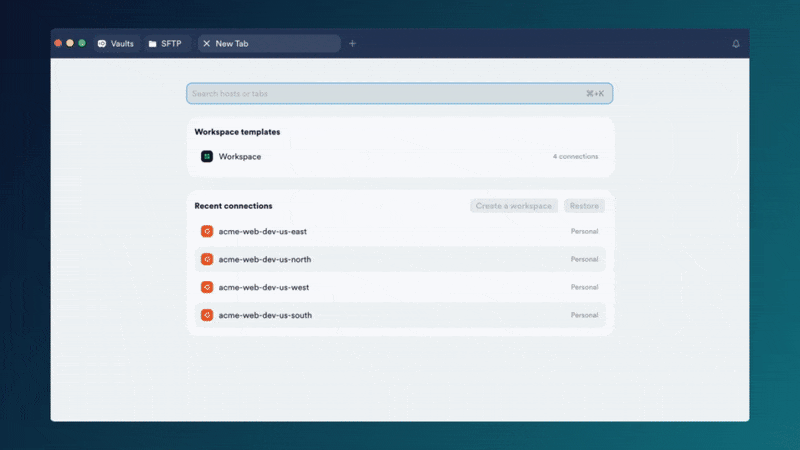Close the New Tab using X icon
This screenshot has width=800, height=450.
tap(206, 44)
